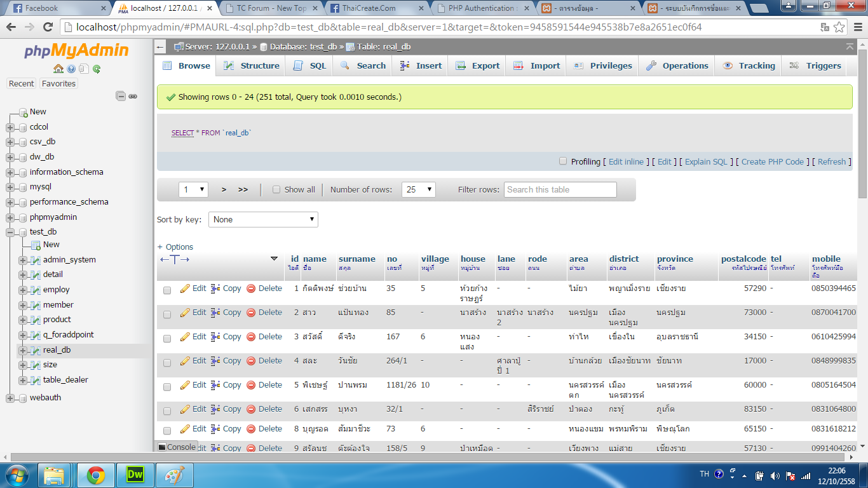Click the red Delete icon for row id 6
The width and height of the screenshot is (868, 488).
(251, 409)
